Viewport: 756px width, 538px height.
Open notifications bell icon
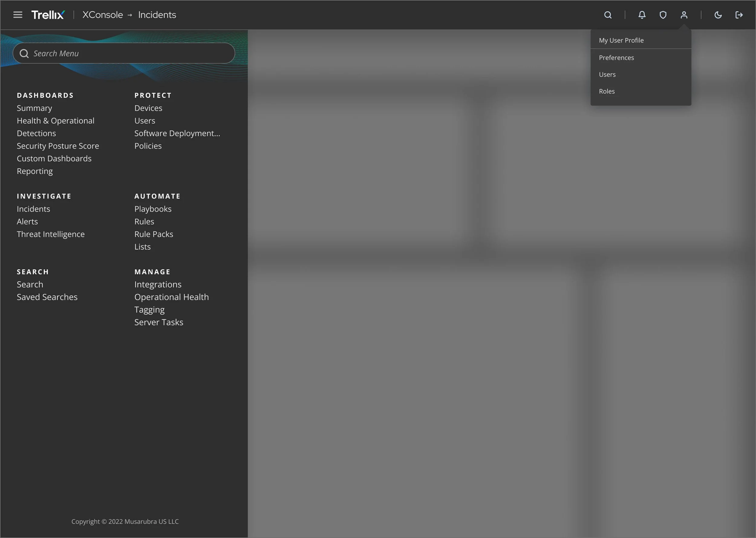(x=642, y=15)
